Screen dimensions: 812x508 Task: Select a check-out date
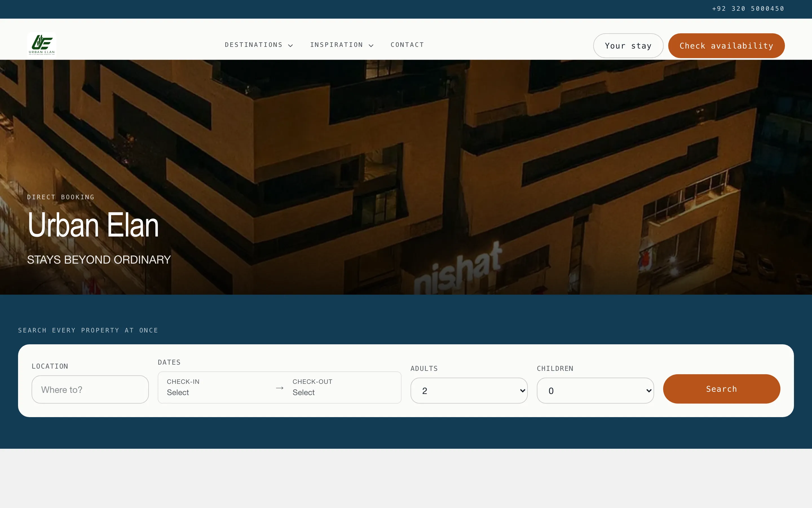tap(343, 387)
